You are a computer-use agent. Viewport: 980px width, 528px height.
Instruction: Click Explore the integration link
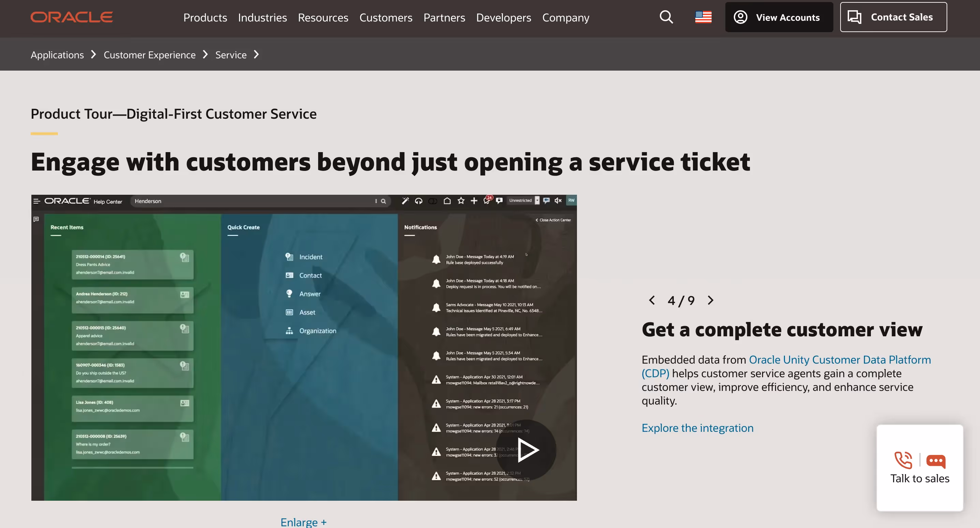[x=697, y=428]
